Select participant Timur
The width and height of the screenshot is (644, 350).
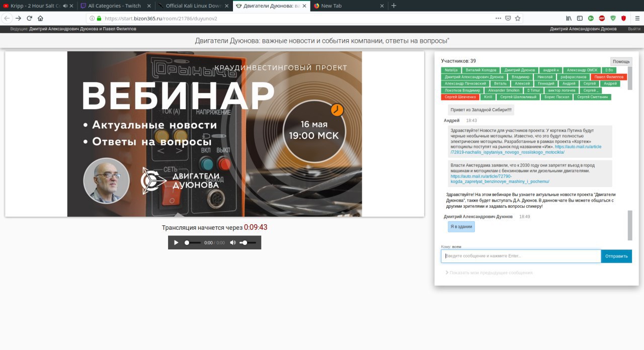[533, 91]
